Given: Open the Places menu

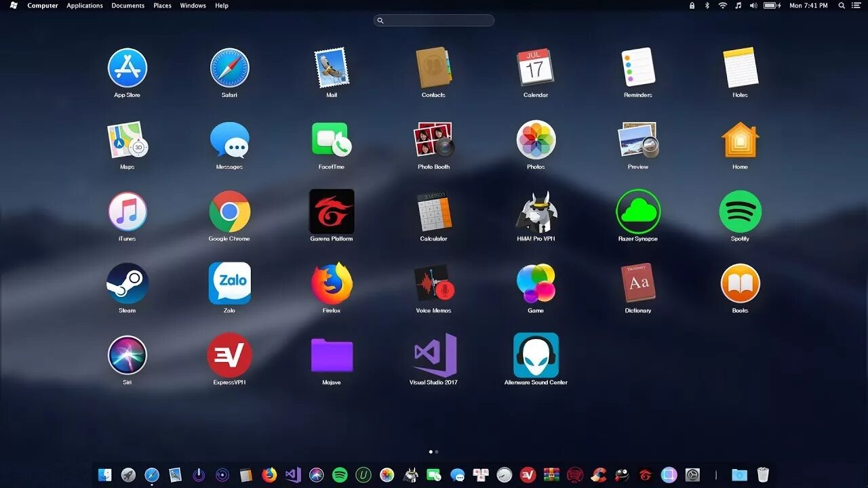Looking at the screenshot, I should [162, 5].
